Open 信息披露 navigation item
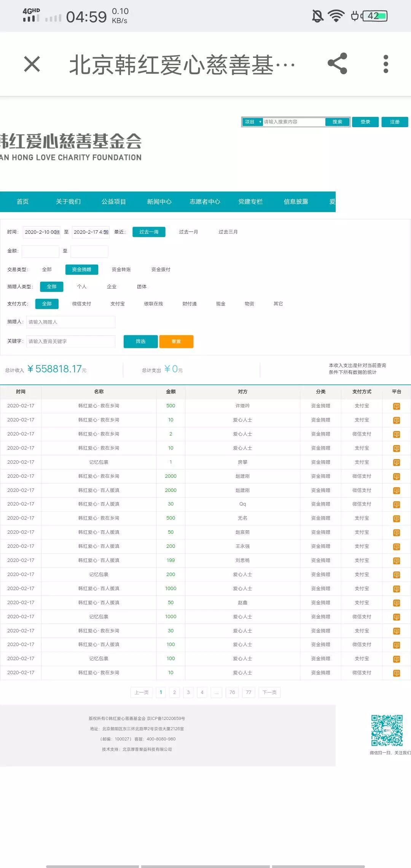Image resolution: width=411 pixels, height=868 pixels. [x=296, y=201]
